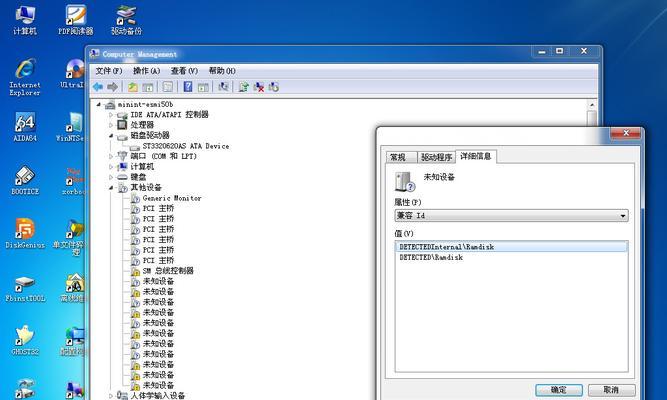This screenshot has height=400, width=667.
Task: Open the 查看(V) menu
Action: click(x=184, y=71)
